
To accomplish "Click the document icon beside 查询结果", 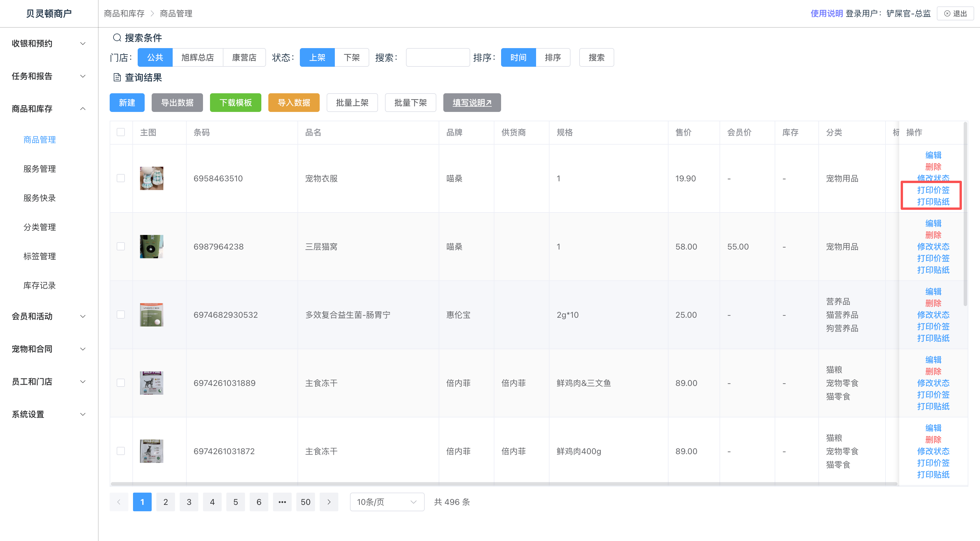I will pyautogui.click(x=117, y=78).
